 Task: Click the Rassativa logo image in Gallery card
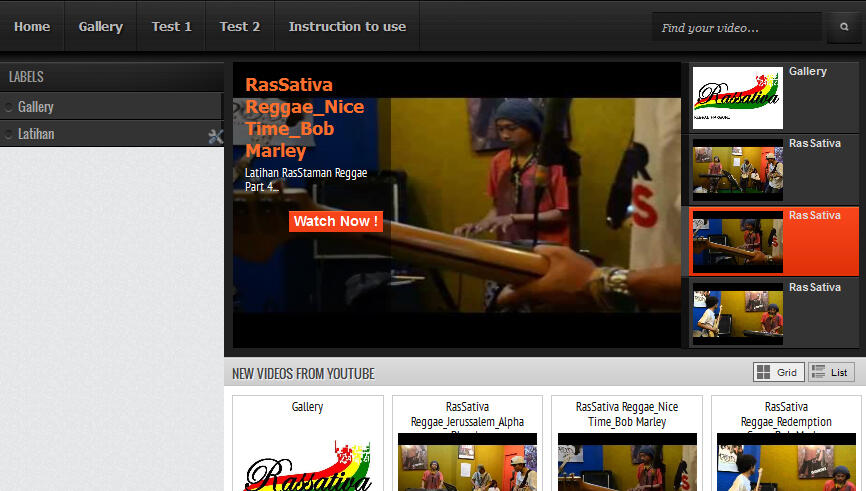(308, 465)
